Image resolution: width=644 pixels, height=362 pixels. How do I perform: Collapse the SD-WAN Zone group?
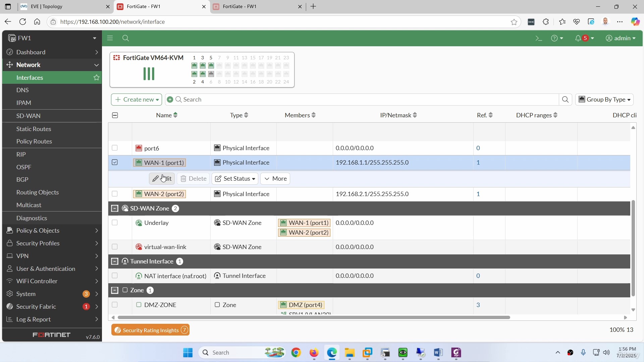[x=115, y=208]
